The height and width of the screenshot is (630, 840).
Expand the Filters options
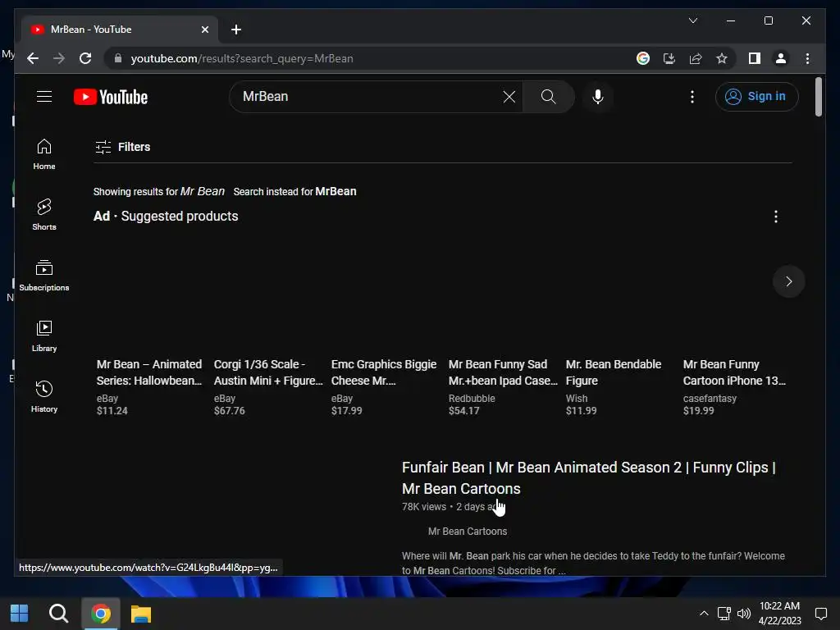(x=123, y=147)
